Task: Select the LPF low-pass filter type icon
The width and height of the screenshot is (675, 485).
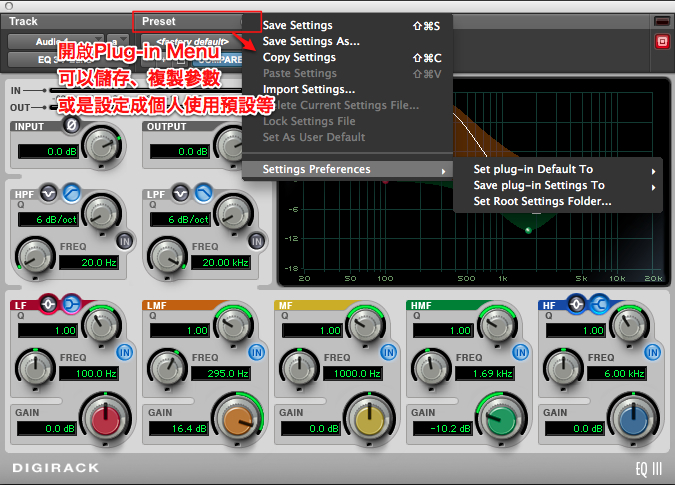Action: pyautogui.click(x=204, y=193)
